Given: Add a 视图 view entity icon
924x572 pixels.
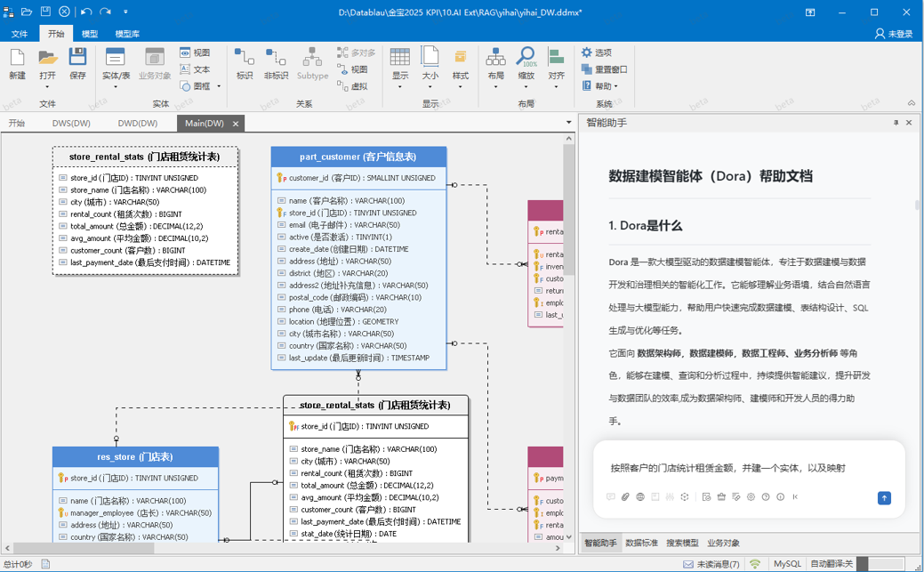Looking at the screenshot, I should point(195,52).
